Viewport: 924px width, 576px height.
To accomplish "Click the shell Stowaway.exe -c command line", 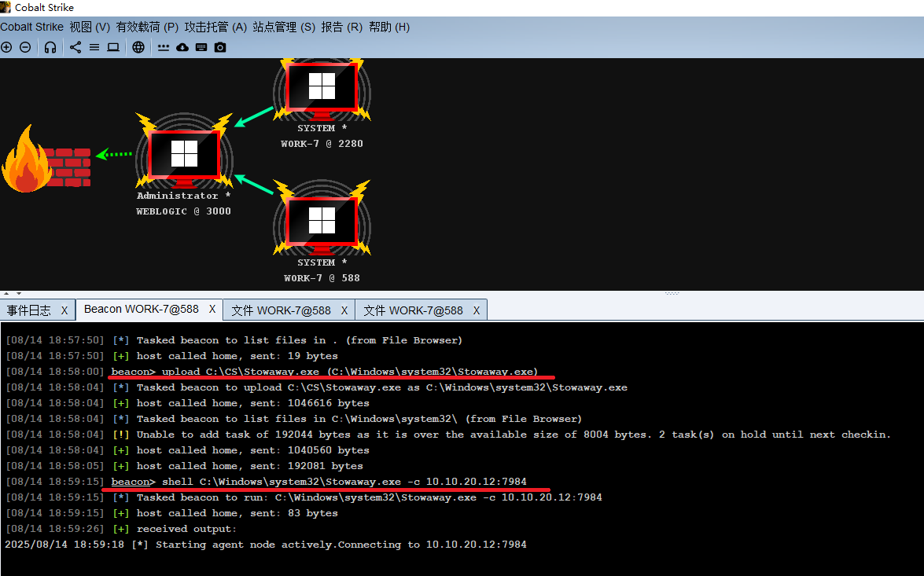I will [x=267, y=482].
